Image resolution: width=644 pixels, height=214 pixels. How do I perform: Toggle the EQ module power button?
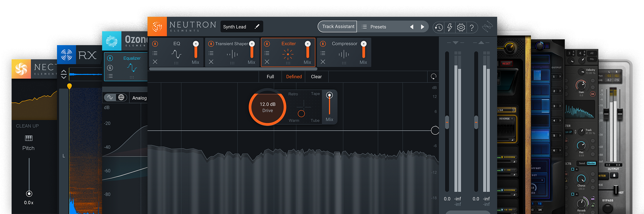(x=155, y=44)
